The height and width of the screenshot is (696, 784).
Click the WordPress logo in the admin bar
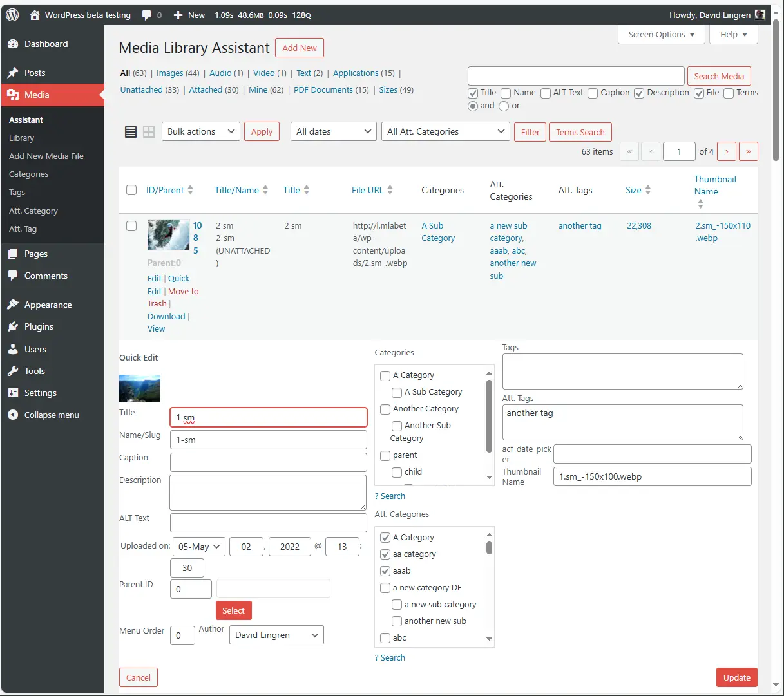pos(12,14)
